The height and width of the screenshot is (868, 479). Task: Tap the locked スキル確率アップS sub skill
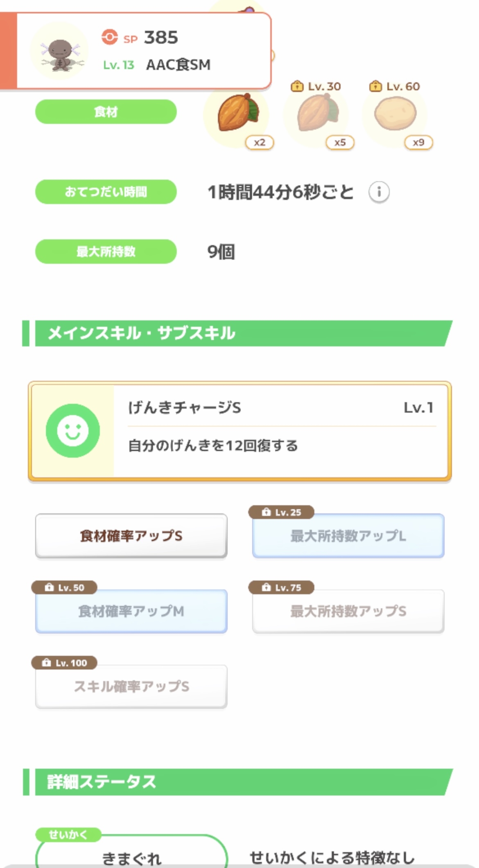[x=131, y=686]
